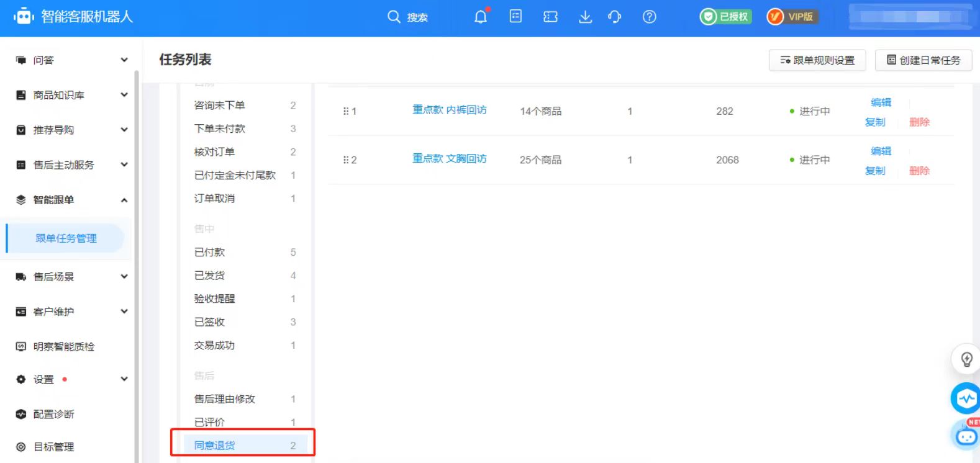Click 编辑 for 内裤回访 task
Screen dimensions: 980x463
tap(881, 102)
